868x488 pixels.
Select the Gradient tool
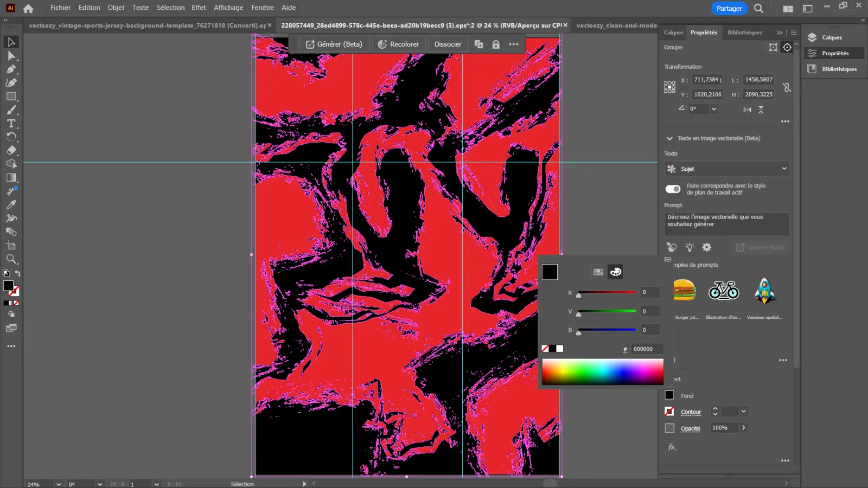point(11,178)
